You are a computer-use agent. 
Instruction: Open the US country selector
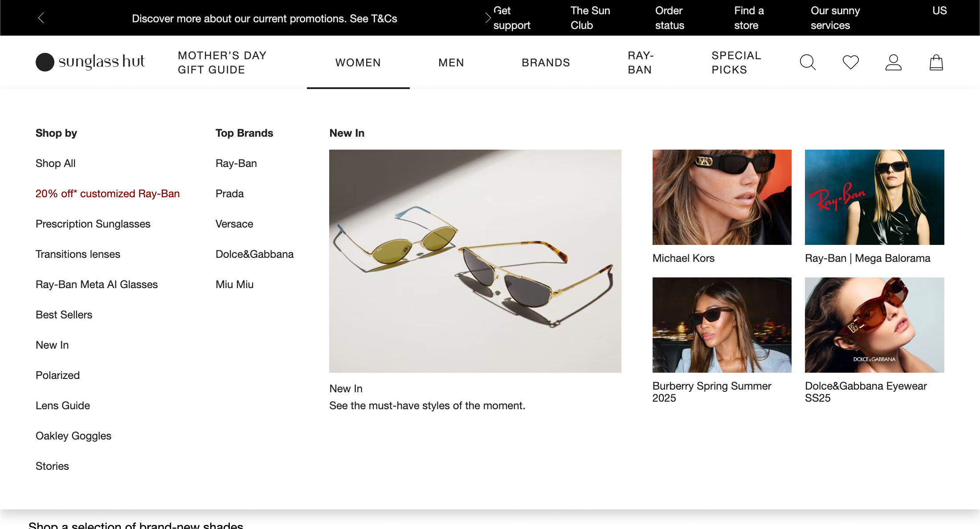(x=939, y=11)
